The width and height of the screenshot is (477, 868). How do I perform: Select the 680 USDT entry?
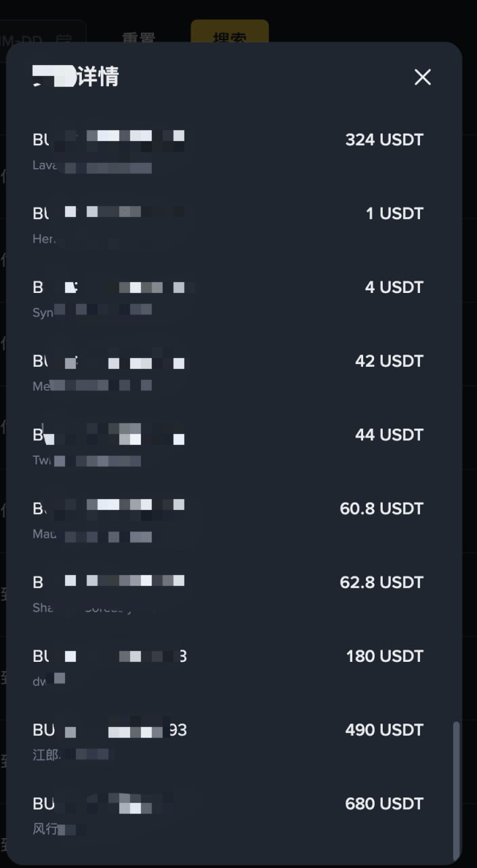click(228, 817)
